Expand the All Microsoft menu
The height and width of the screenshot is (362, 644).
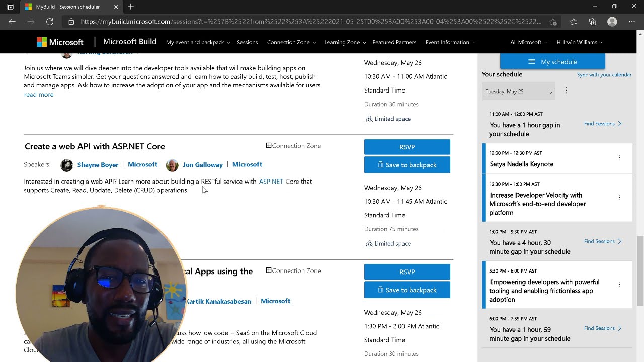tap(529, 42)
